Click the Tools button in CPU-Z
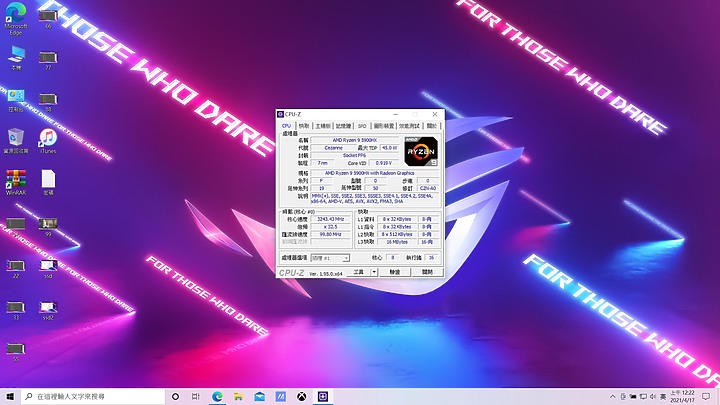This screenshot has width=720, height=405. coord(359,272)
